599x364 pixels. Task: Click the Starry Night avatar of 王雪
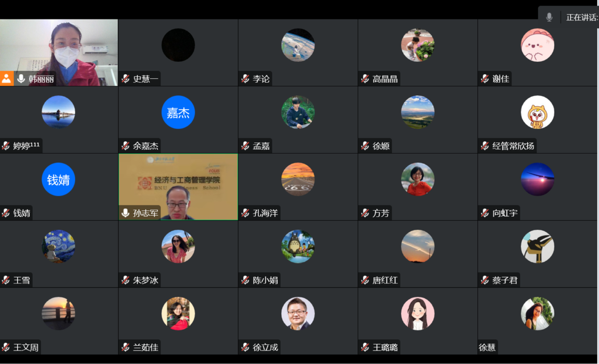click(58, 246)
